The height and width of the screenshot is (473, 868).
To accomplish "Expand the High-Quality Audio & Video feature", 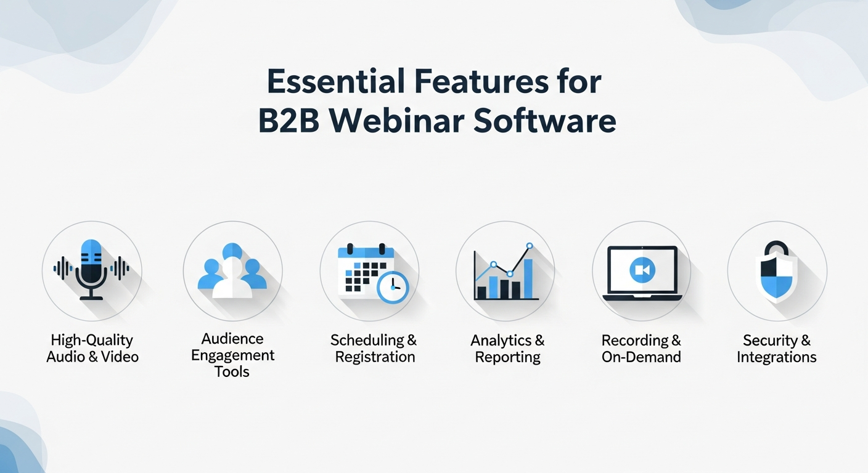I will (x=92, y=347).
